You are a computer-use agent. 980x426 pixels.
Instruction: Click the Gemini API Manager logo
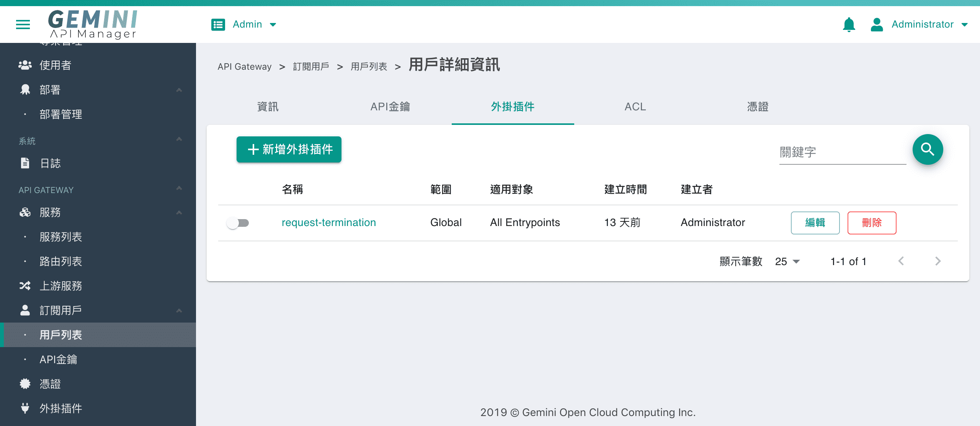93,24
